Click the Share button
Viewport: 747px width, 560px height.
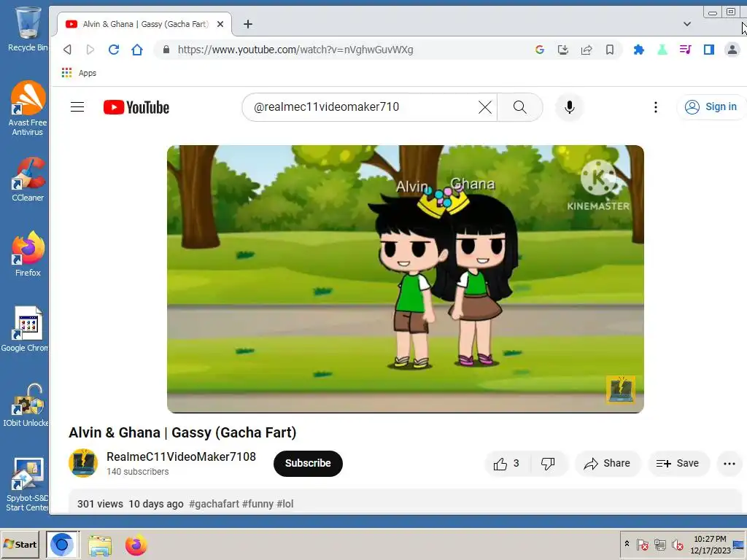(x=607, y=463)
